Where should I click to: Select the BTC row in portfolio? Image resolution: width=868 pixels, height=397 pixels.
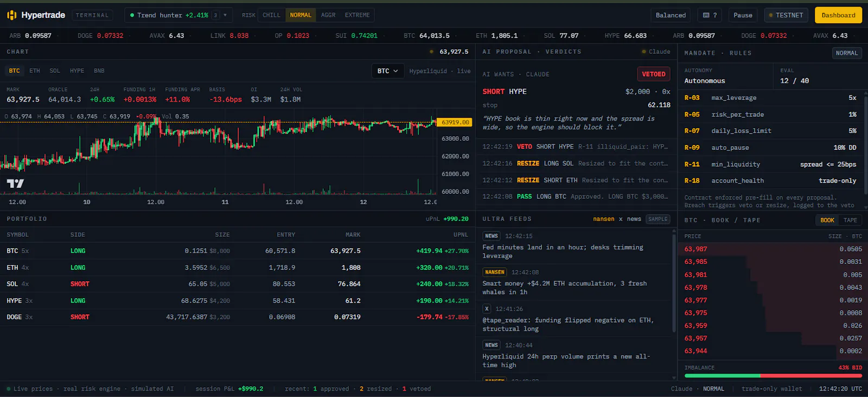238,251
